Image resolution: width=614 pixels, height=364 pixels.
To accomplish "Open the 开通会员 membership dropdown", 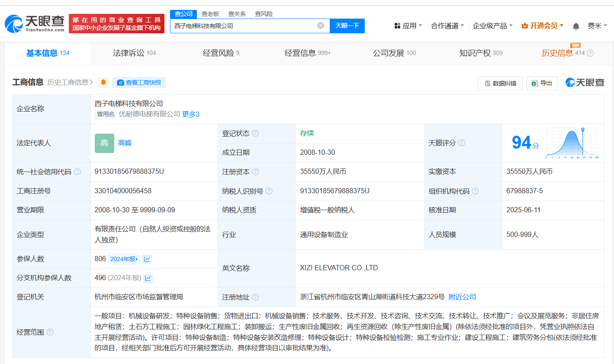I will [543, 26].
